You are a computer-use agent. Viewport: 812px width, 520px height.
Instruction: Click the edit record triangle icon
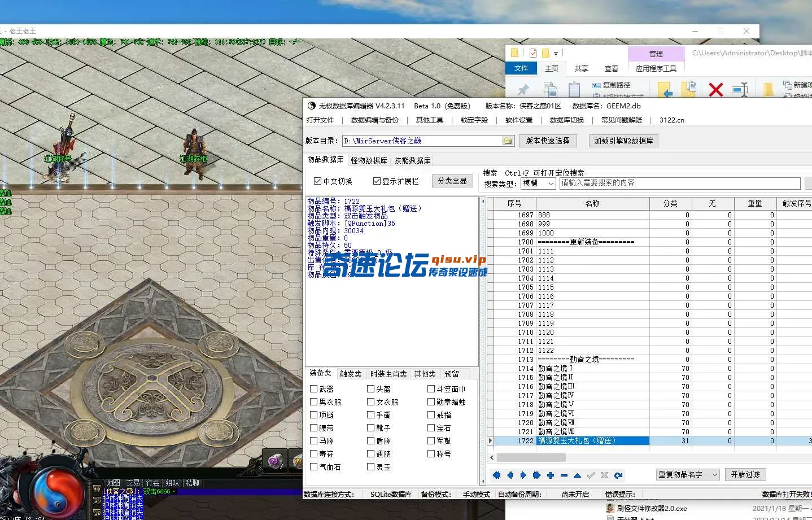pyautogui.click(x=577, y=475)
